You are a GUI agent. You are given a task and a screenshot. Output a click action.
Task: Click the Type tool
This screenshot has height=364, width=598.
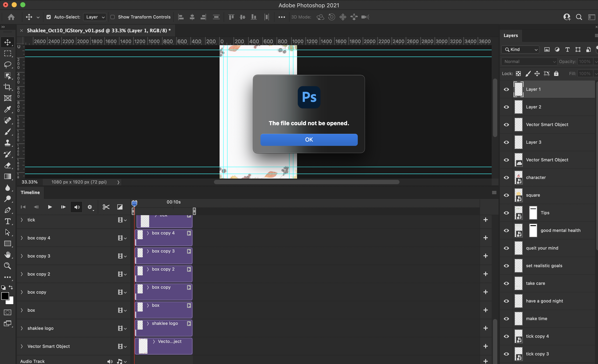coord(7,221)
